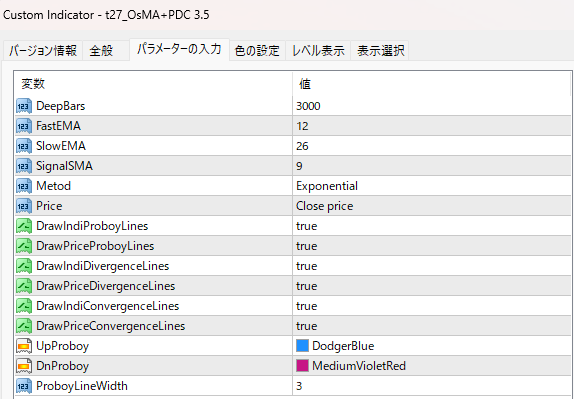This screenshot has width=574, height=399.
Task: Click the color-type icon beside UpProboy
Action: tap(24, 346)
